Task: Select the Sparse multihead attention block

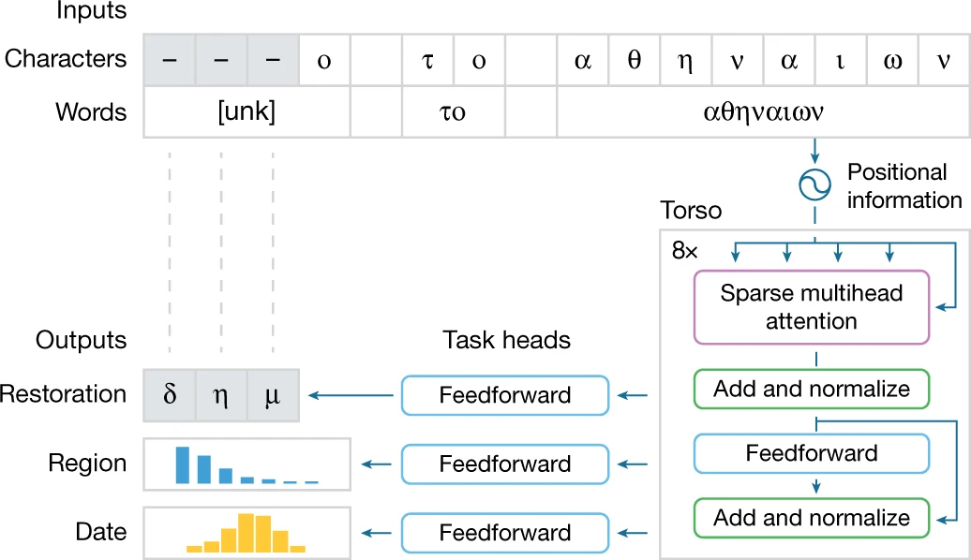Action: click(812, 307)
